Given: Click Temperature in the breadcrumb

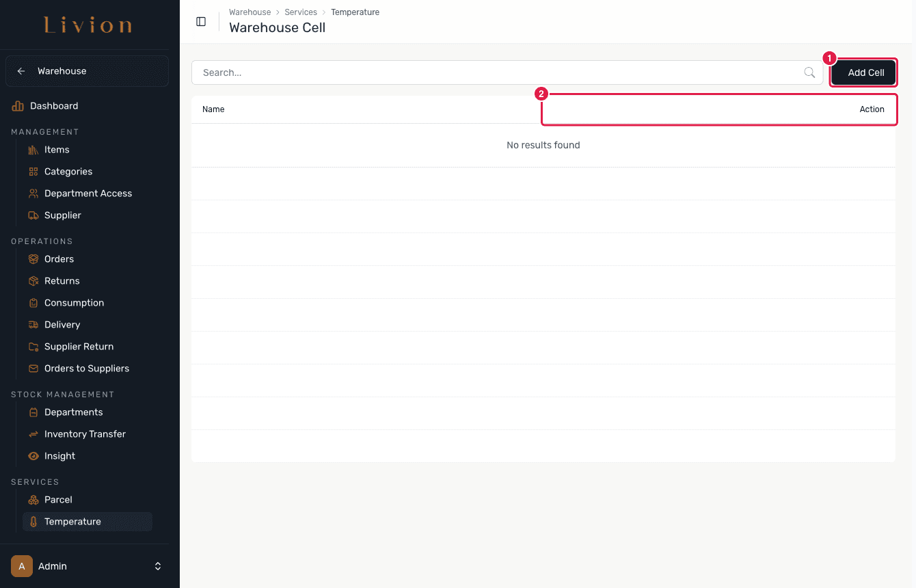Looking at the screenshot, I should [x=355, y=12].
